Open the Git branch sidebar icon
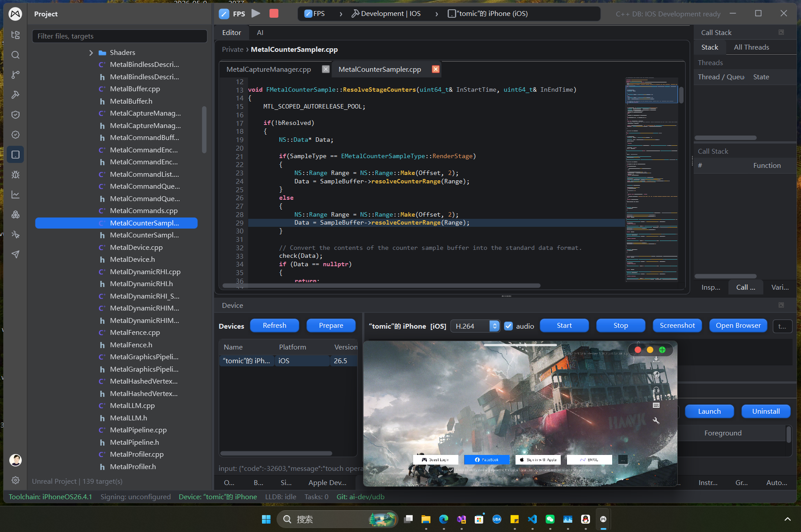801x532 pixels. click(x=16, y=75)
